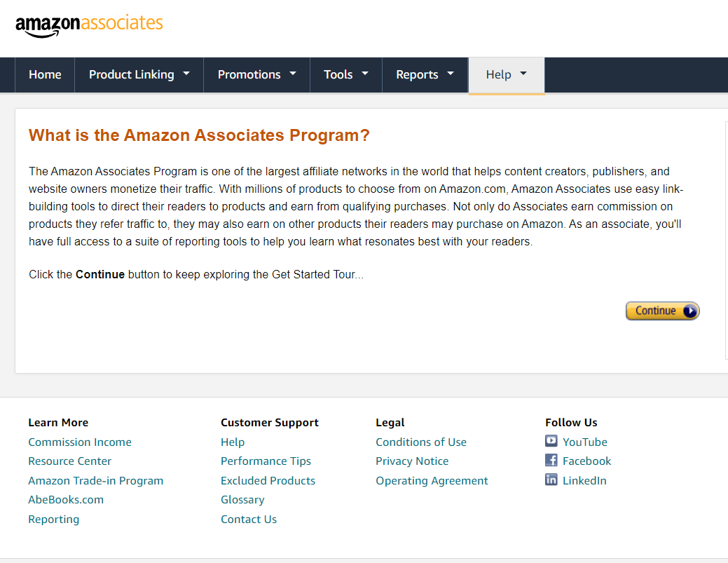Viewport: 728px width, 563px height.
Task: Open the Performance Tips link
Action: pos(266,461)
